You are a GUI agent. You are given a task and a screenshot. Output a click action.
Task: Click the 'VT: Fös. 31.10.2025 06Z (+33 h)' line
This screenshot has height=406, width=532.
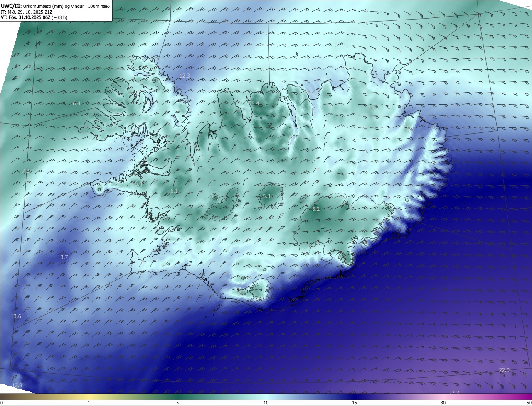tap(34, 17)
